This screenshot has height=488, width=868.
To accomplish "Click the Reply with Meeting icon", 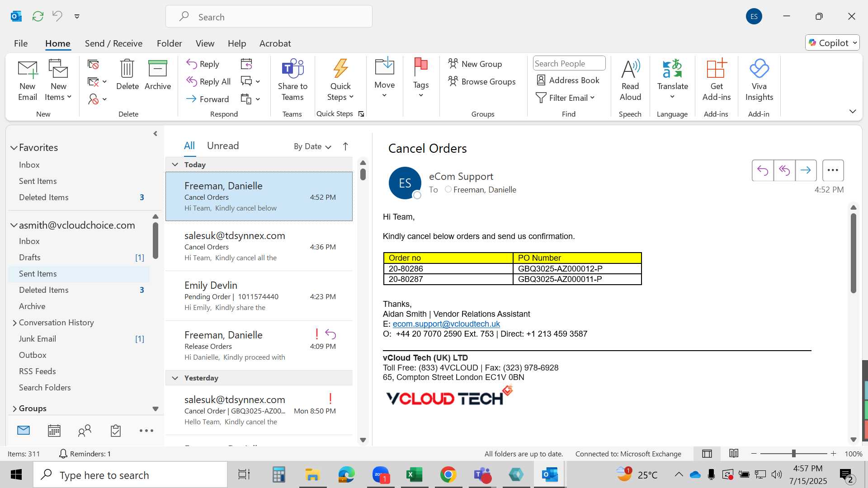I will pyautogui.click(x=246, y=64).
